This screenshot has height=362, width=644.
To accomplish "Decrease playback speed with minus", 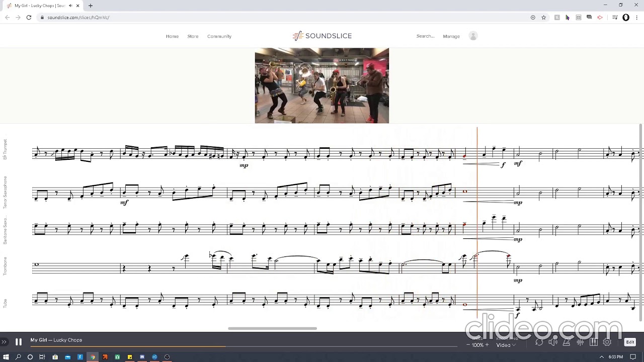I will coord(468,345).
